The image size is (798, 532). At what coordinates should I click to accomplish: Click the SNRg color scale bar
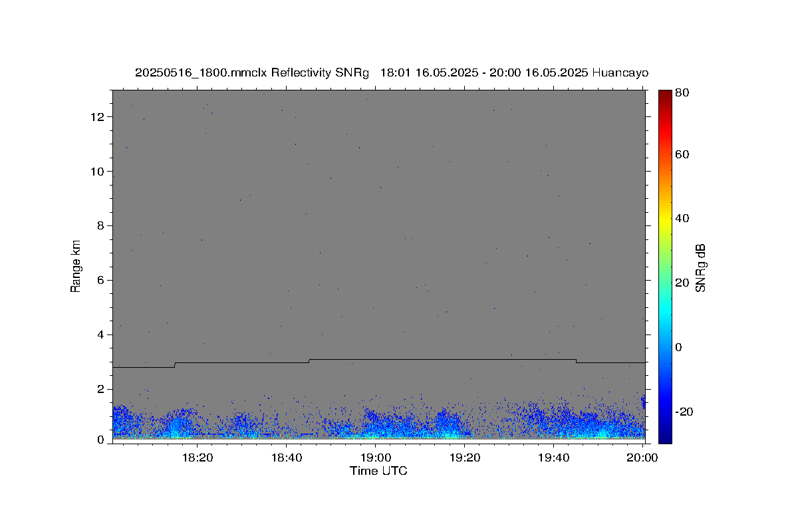pyautogui.click(x=665, y=267)
